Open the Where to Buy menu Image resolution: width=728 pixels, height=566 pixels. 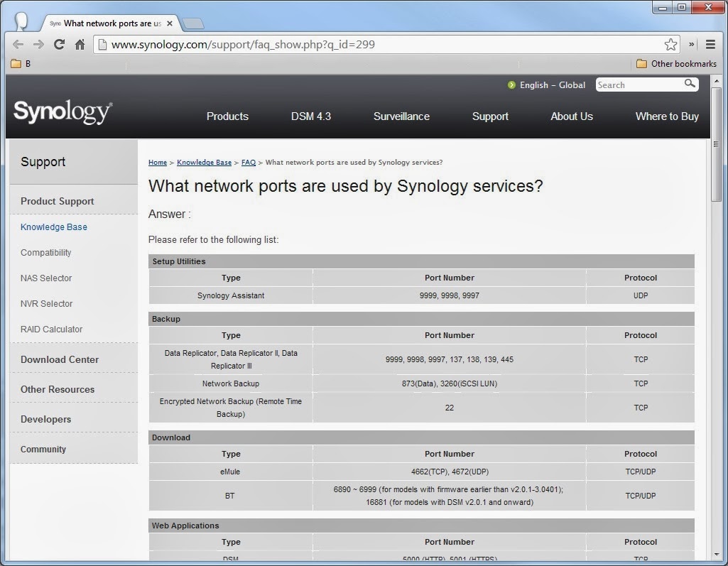click(667, 116)
